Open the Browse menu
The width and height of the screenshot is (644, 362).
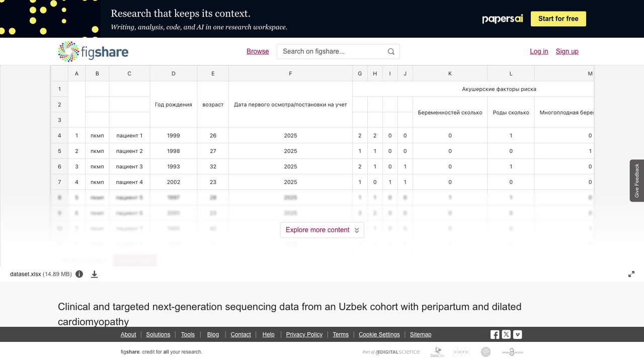(258, 51)
